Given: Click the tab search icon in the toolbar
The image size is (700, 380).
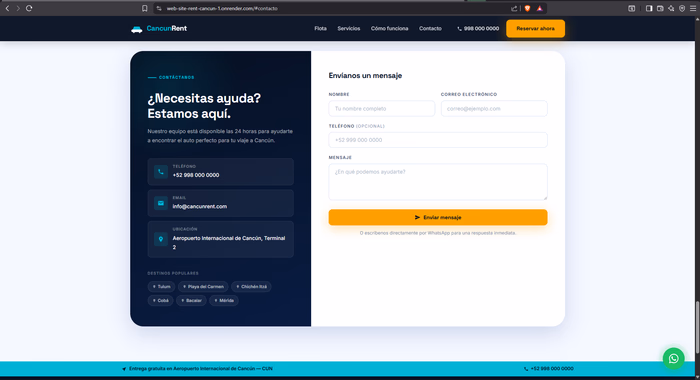Looking at the screenshot, I should [x=631, y=8].
